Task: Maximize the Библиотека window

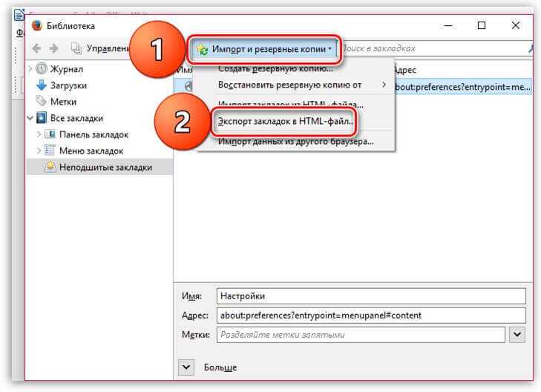Action: (x=482, y=25)
